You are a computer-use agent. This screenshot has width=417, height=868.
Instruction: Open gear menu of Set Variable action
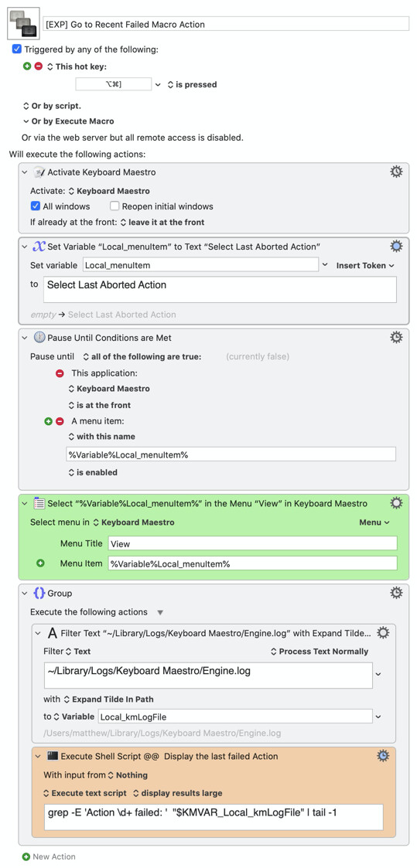click(397, 246)
